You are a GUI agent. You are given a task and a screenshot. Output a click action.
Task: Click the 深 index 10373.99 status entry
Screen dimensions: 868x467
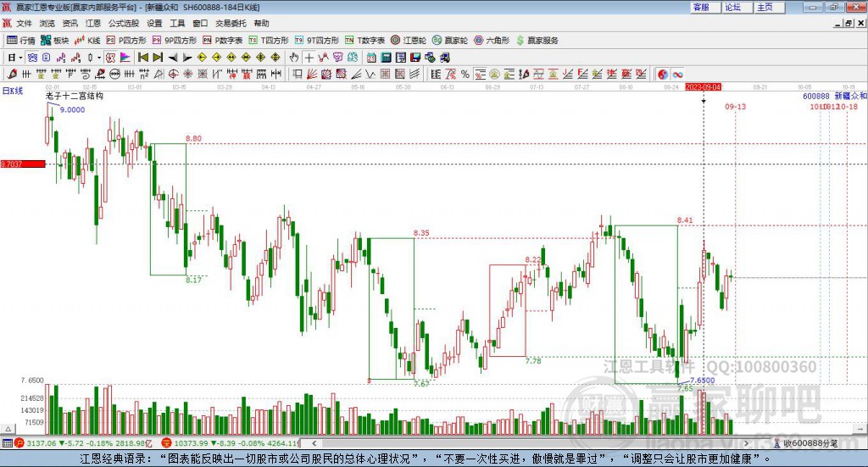pos(230,443)
